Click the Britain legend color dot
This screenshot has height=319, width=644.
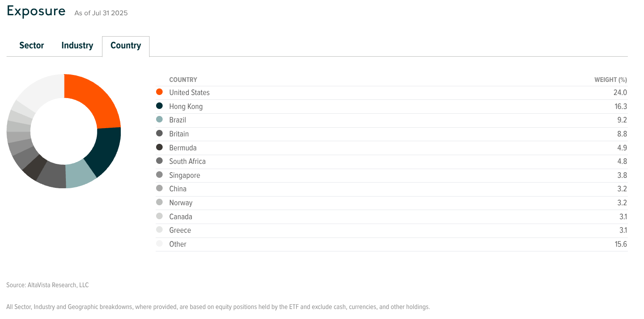[159, 134]
